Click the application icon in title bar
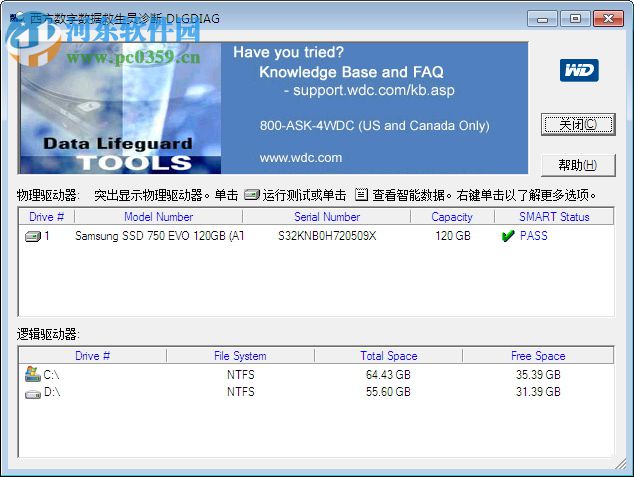This screenshot has height=477, width=634. tap(18, 18)
